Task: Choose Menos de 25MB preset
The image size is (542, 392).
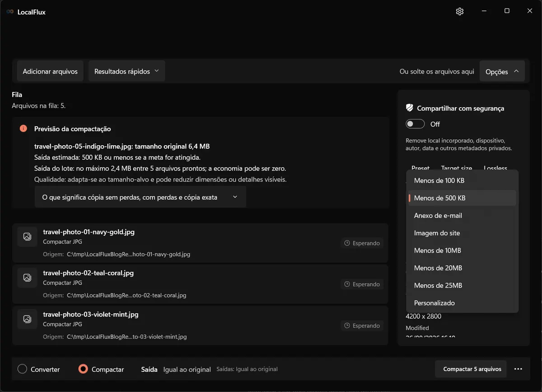Action: 462,286
